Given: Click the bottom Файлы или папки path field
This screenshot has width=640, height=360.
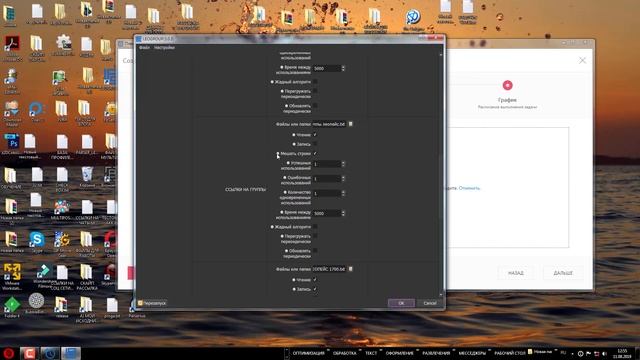Looking at the screenshot, I should coord(329,269).
